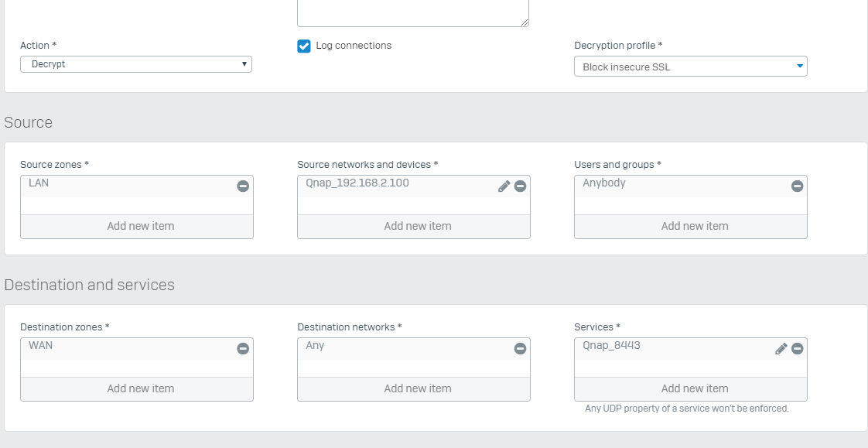Remove LAN from Source zones
The height and width of the screenshot is (448, 868).
click(243, 186)
